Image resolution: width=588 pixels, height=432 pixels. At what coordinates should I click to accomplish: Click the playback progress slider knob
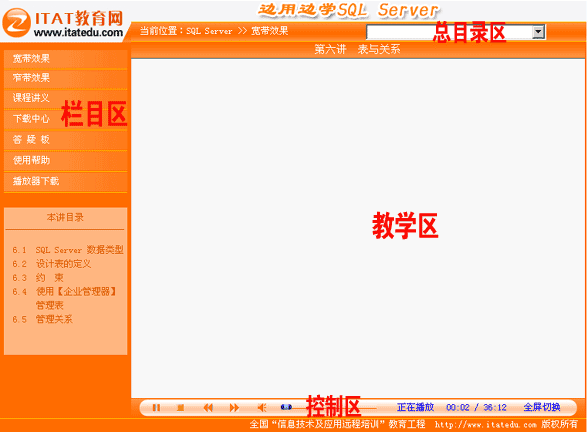click(x=286, y=407)
